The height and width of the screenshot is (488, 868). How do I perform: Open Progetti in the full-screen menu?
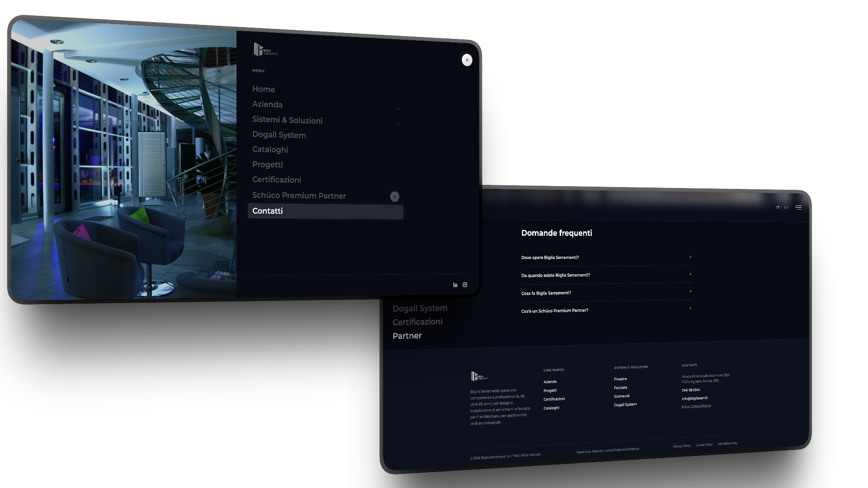pyautogui.click(x=268, y=164)
